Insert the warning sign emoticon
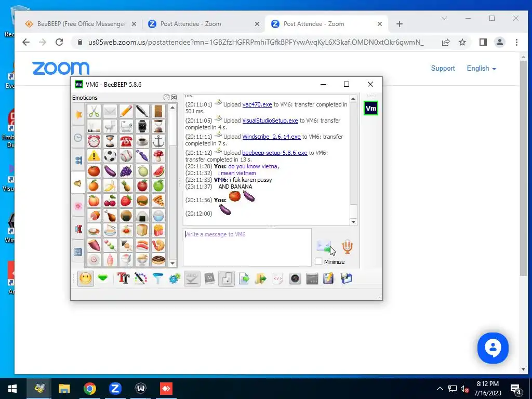The image size is (532, 399). click(94, 156)
